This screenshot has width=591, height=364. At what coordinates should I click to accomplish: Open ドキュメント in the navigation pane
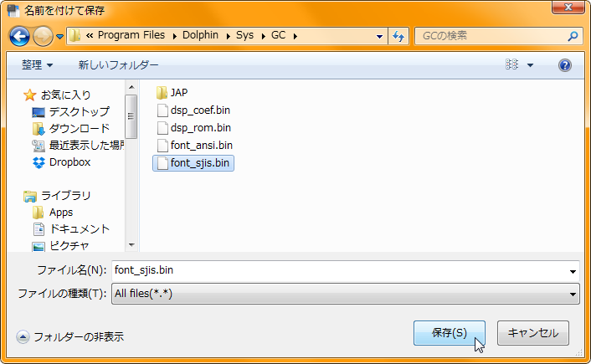pos(80,229)
